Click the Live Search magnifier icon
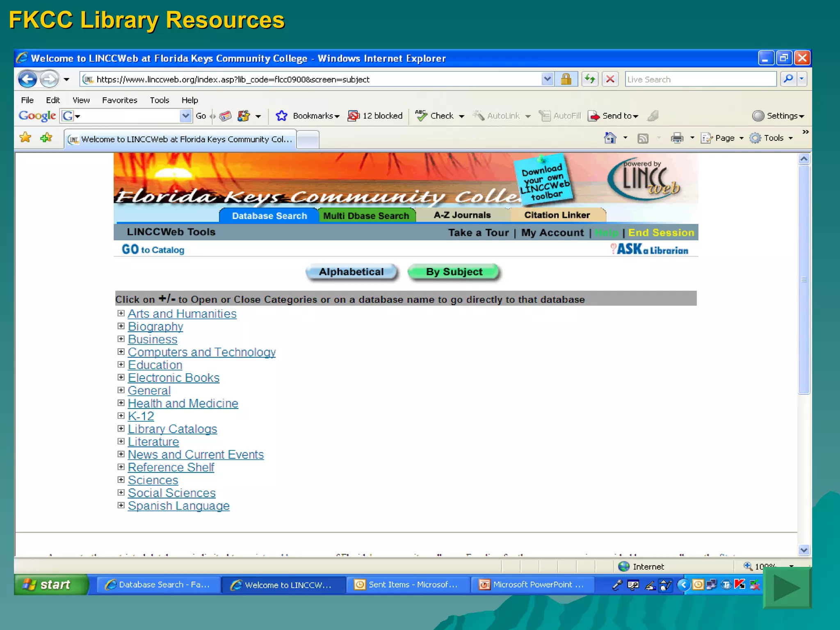The image size is (840, 630). (x=788, y=79)
